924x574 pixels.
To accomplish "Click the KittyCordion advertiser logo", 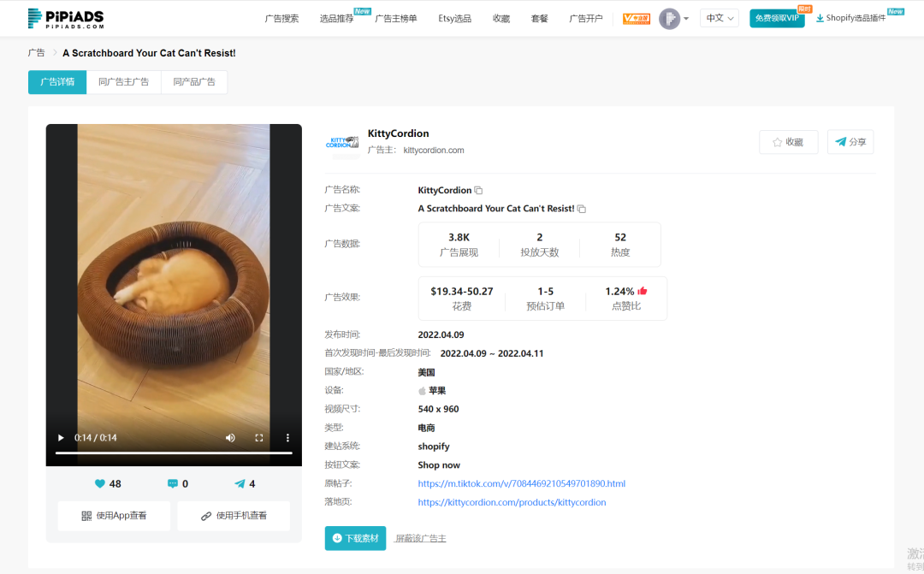I will (x=342, y=142).
